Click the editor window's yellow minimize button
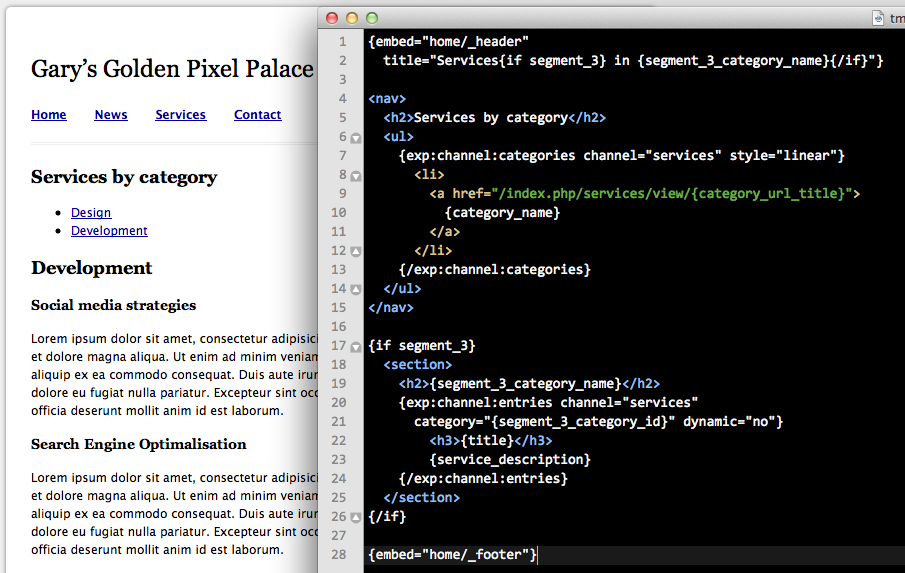 352,18
